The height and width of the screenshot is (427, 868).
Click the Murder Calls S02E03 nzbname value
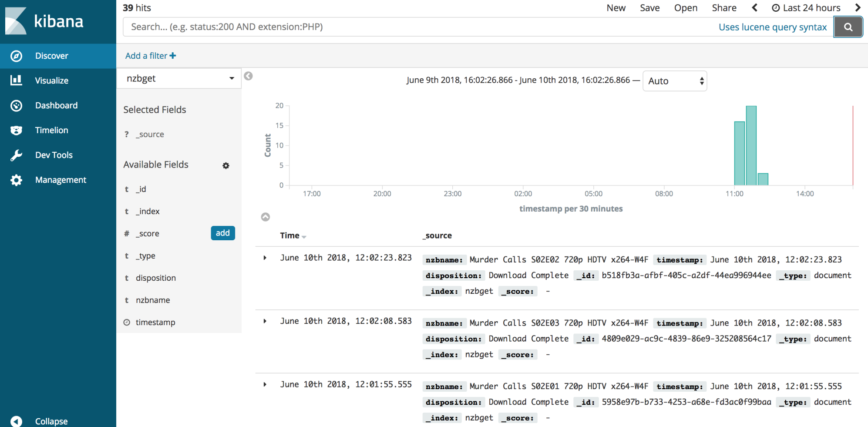(559, 323)
